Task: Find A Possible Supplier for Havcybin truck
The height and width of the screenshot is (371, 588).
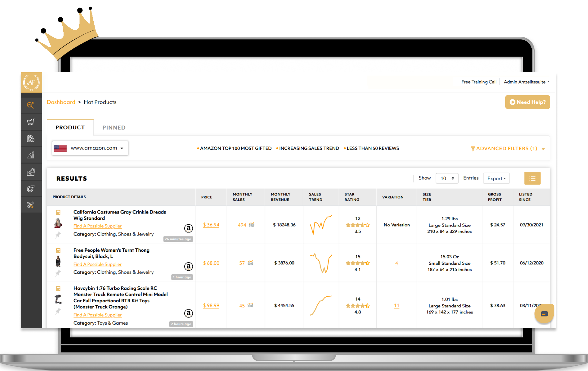Action: (x=98, y=315)
